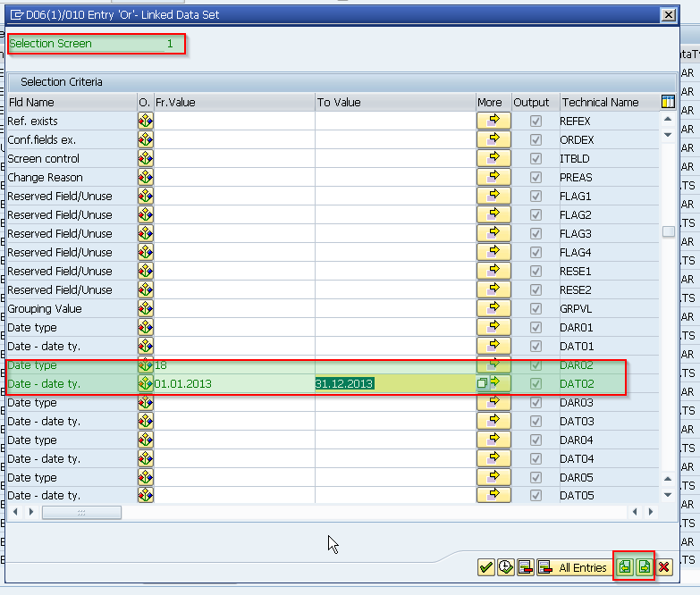Click the selection option icon for Change Reason
Screen dimensions: 700x595
pyautogui.click(x=145, y=177)
